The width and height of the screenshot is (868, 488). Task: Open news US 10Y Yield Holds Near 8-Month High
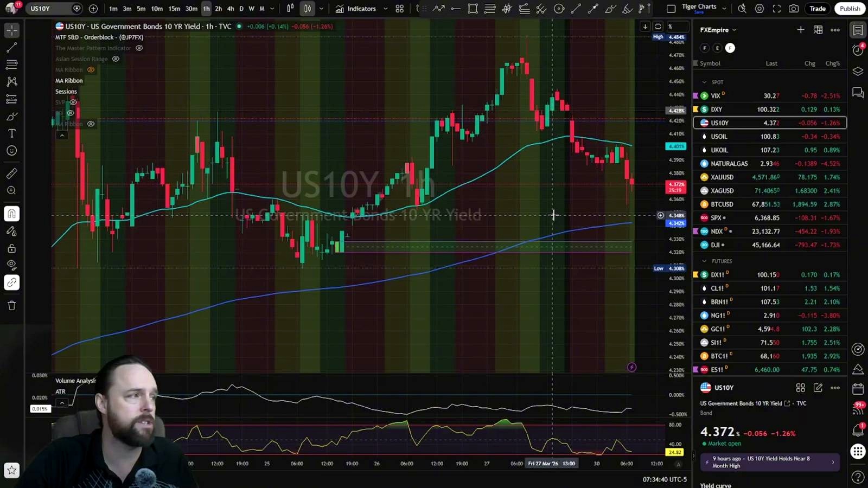click(769, 463)
